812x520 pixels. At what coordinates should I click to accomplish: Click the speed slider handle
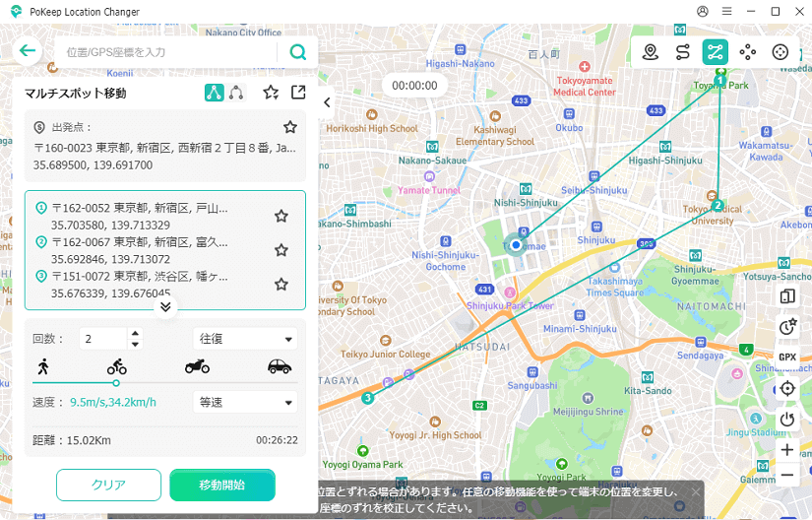tap(116, 383)
